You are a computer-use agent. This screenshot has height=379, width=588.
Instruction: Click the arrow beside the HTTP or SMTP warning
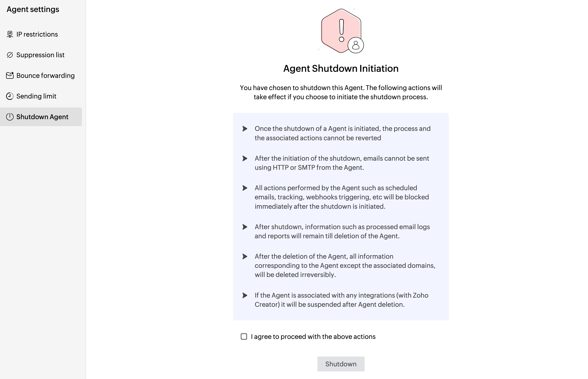pos(245,159)
